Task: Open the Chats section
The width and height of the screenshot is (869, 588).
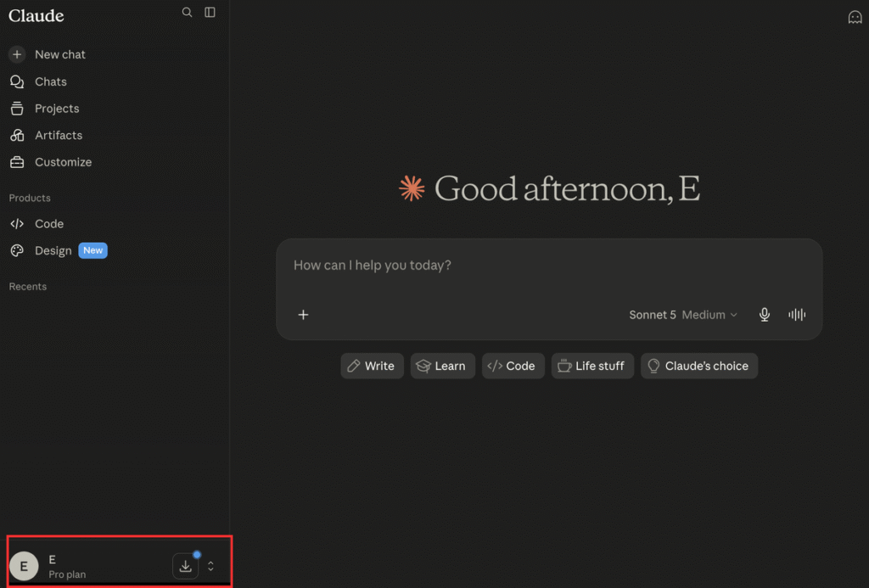Action: coord(38,81)
